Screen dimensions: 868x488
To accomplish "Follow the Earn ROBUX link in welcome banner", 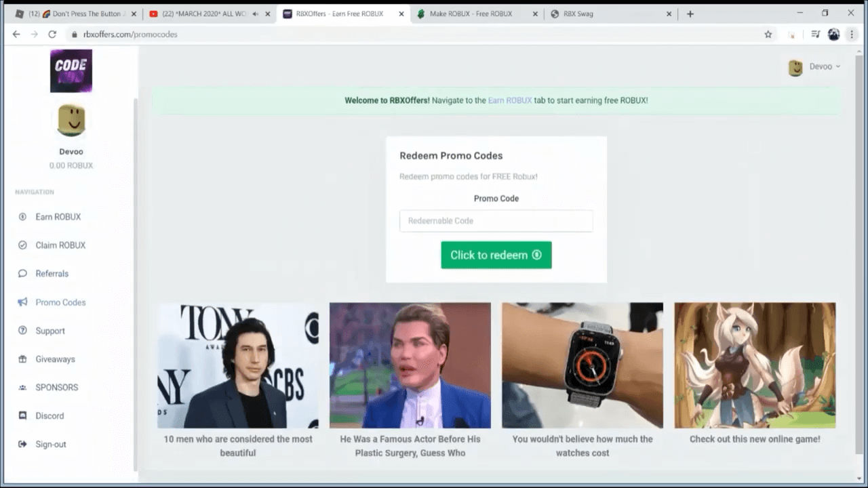I will click(x=510, y=100).
